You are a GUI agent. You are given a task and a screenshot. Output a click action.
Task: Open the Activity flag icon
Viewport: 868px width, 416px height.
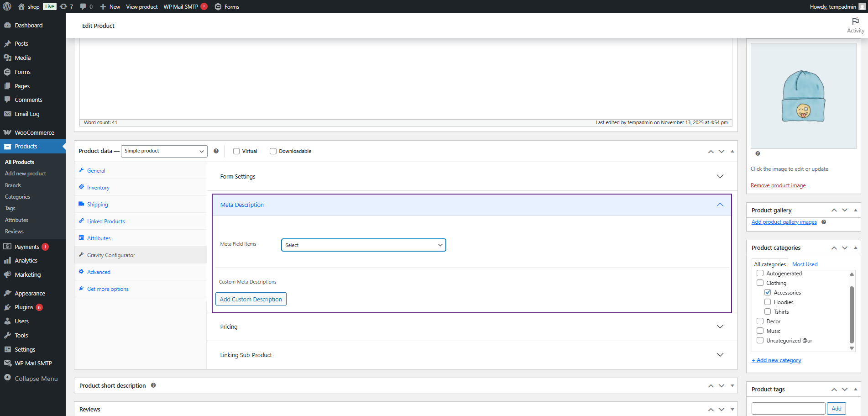coord(855,21)
